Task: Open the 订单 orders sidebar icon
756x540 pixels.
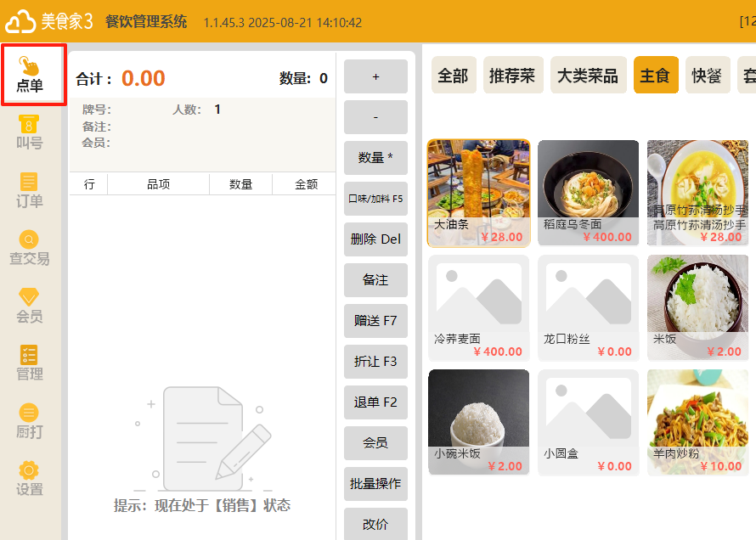Action: coord(29,190)
